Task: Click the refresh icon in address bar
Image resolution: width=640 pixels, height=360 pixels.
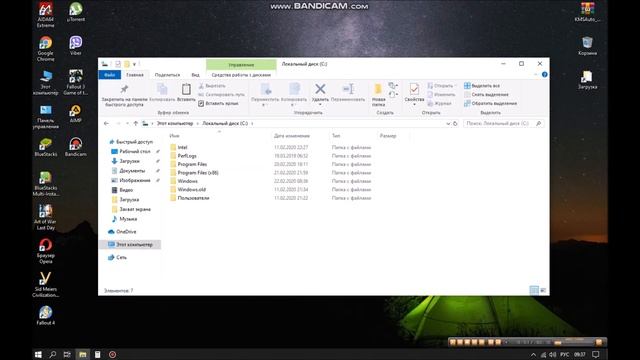Action: point(456,123)
